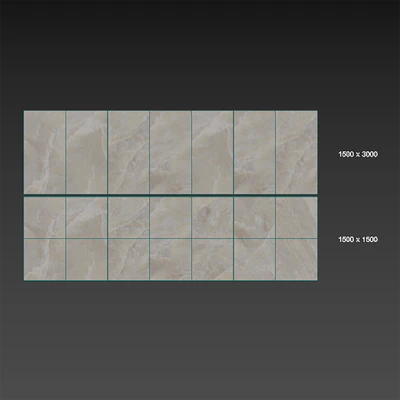Select the last tall slab on the right
This screenshot has width=400, height=400.
[296, 152]
